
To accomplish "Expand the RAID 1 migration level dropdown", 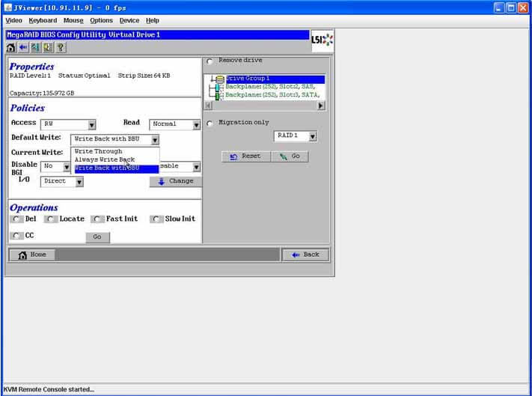I will [312, 136].
